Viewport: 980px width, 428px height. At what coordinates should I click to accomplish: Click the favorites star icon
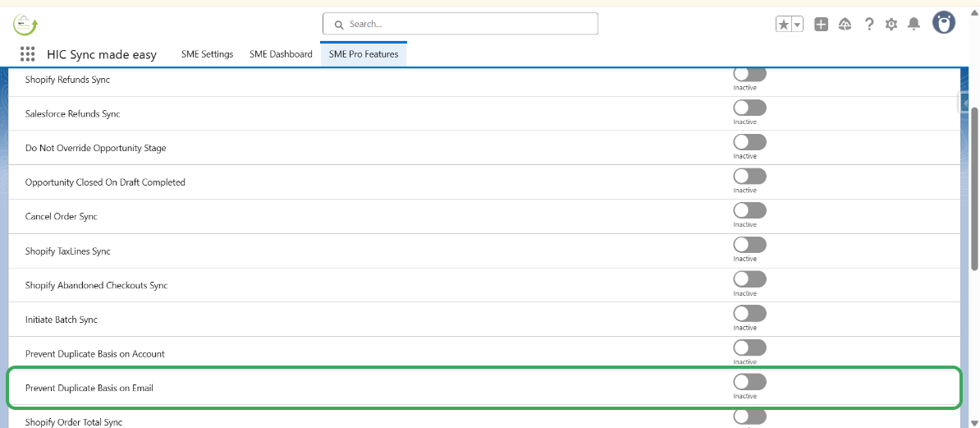click(784, 25)
